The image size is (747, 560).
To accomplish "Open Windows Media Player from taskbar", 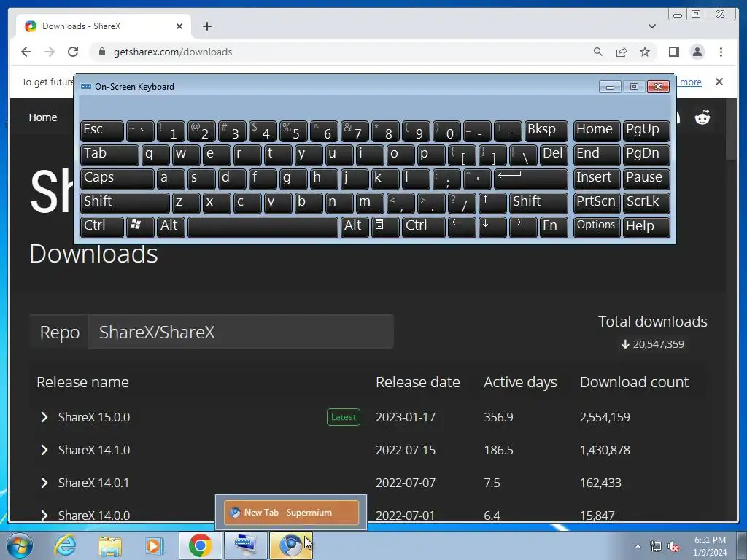I will tap(155, 545).
